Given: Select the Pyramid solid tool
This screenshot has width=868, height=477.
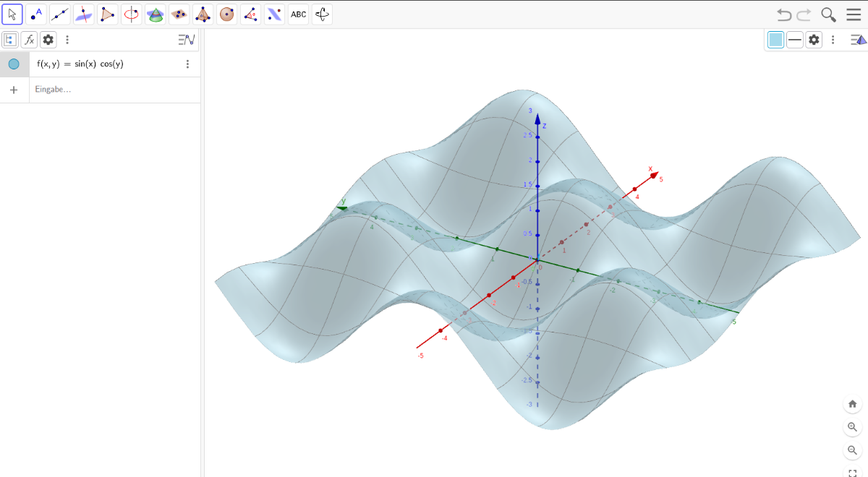Looking at the screenshot, I should 203,14.
